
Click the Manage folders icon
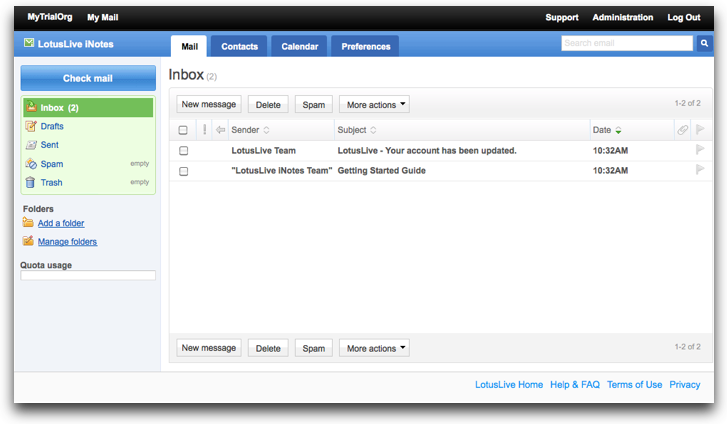28,241
